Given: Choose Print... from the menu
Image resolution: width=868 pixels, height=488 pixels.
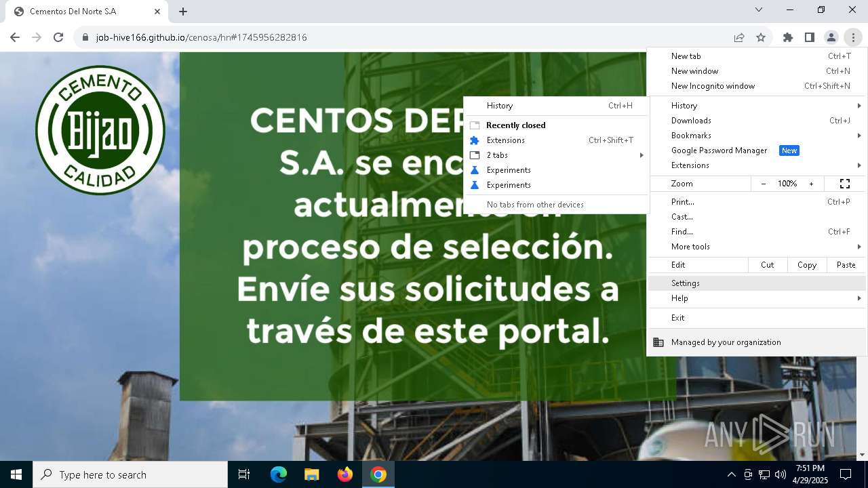Looking at the screenshot, I should pyautogui.click(x=757, y=202).
